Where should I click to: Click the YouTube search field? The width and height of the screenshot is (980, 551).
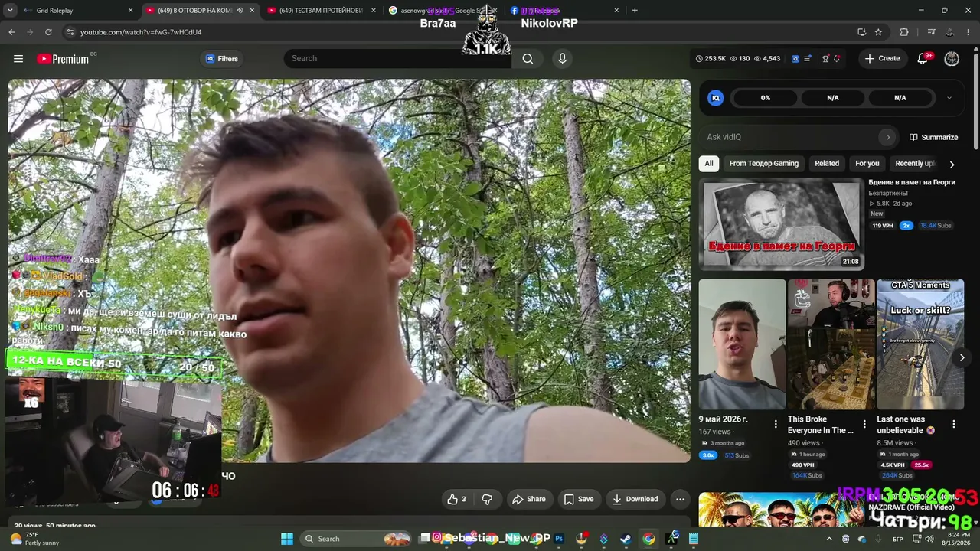pyautogui.click(x=397, y=58)
